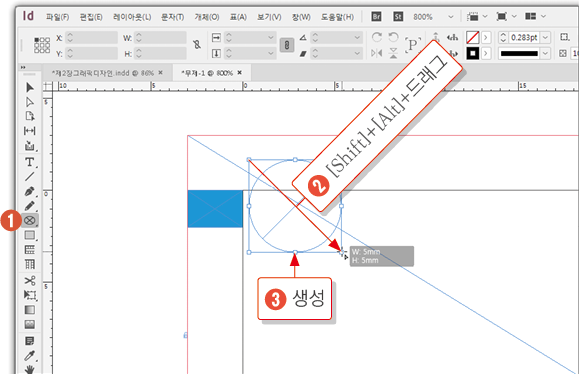579x374 pixels.
Task: Select the Pen tool
Action: [30, 191]
